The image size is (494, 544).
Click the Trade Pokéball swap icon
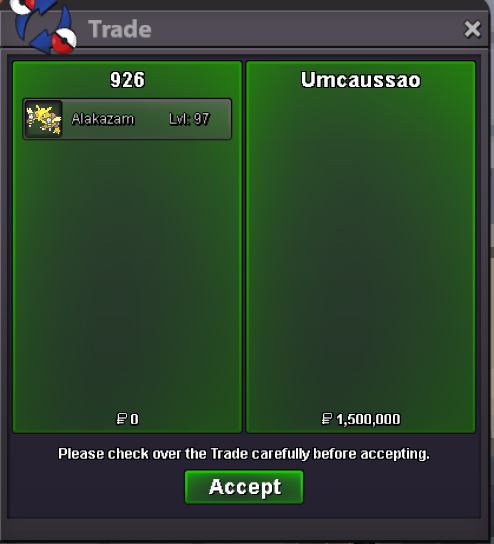coord(43,26)
